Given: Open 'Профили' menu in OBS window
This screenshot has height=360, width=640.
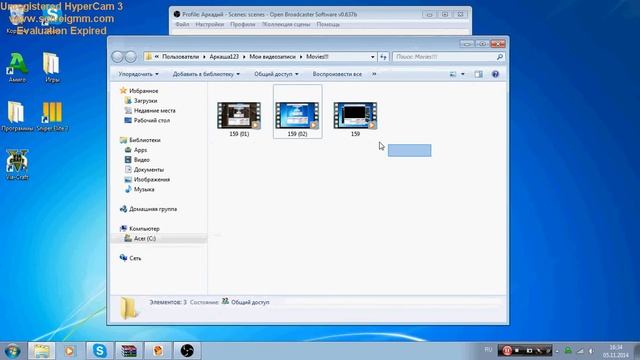Looking at the screenshot, I should click(242, 24).
